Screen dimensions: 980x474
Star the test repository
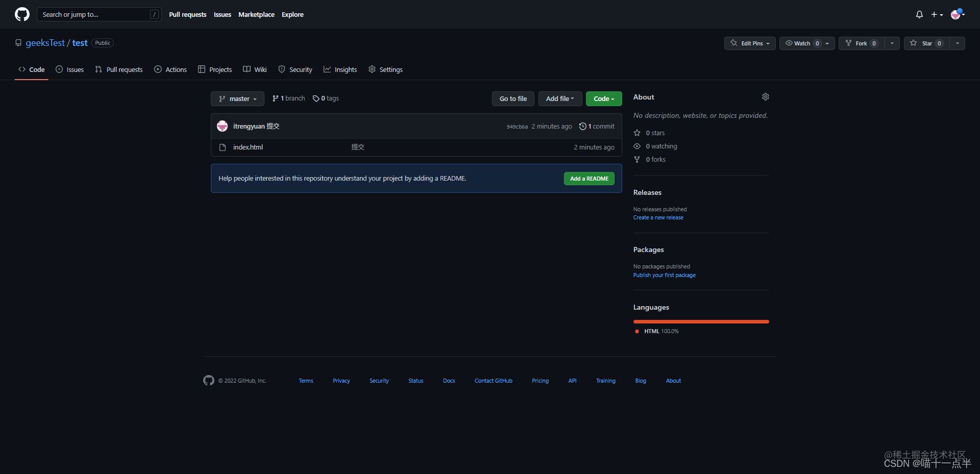pyautogui.click(x=927, y=43)
